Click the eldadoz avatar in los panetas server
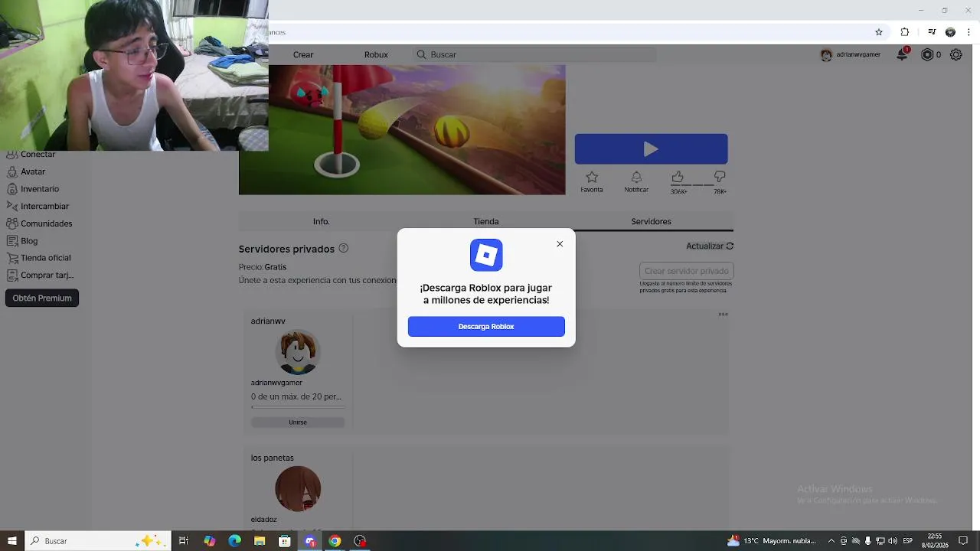This screenshot has width=980, height=551. coord(298,489)
